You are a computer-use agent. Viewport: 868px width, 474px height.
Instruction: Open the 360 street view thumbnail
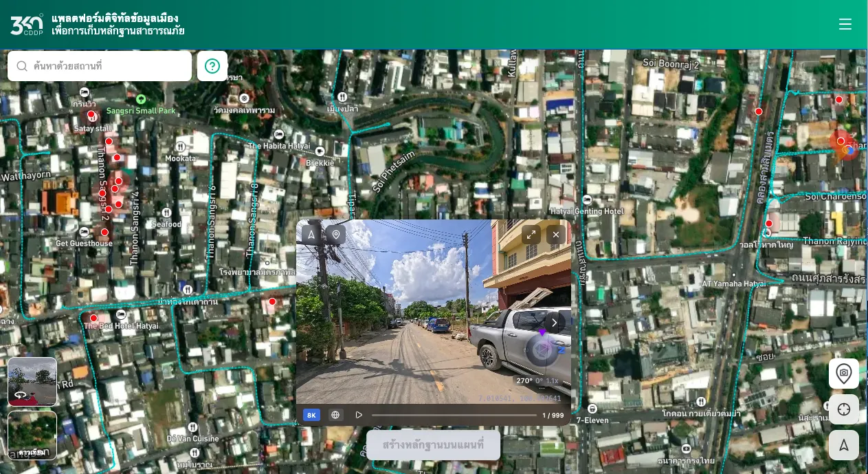pos(32,381)
